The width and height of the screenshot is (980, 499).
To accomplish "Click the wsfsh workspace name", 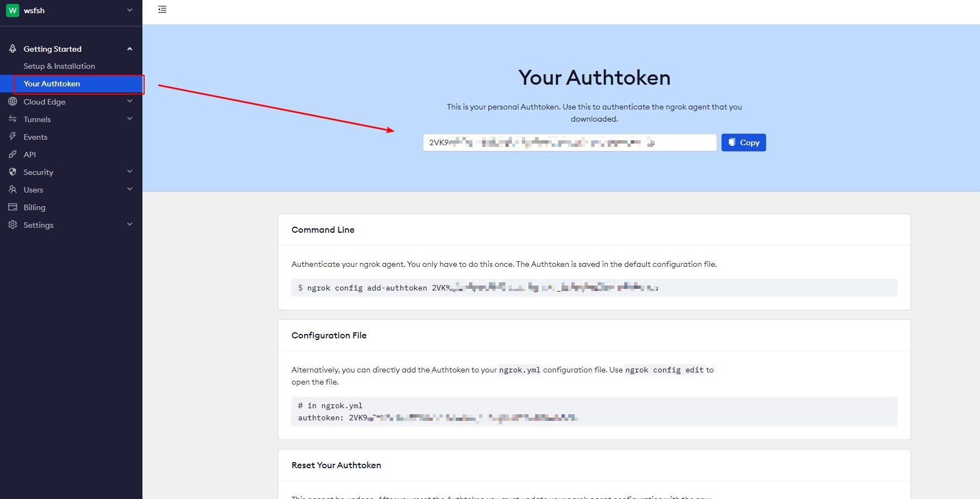I will click(x=34, y=10).
